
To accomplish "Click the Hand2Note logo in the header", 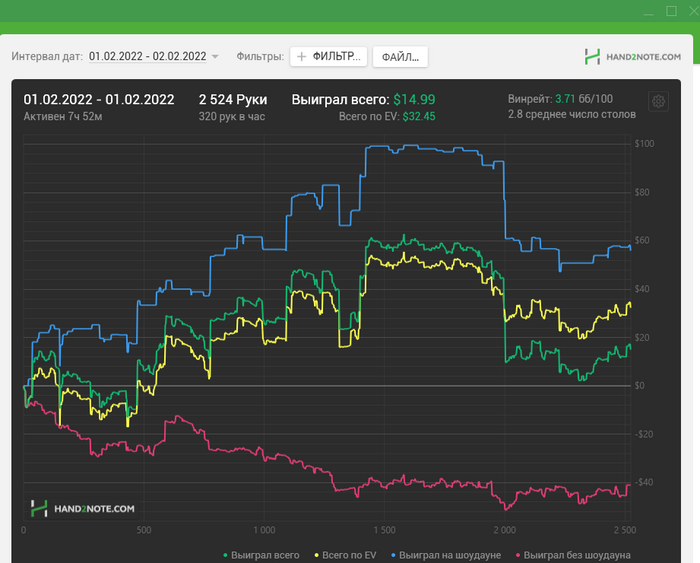I will (x=633, y=57).
